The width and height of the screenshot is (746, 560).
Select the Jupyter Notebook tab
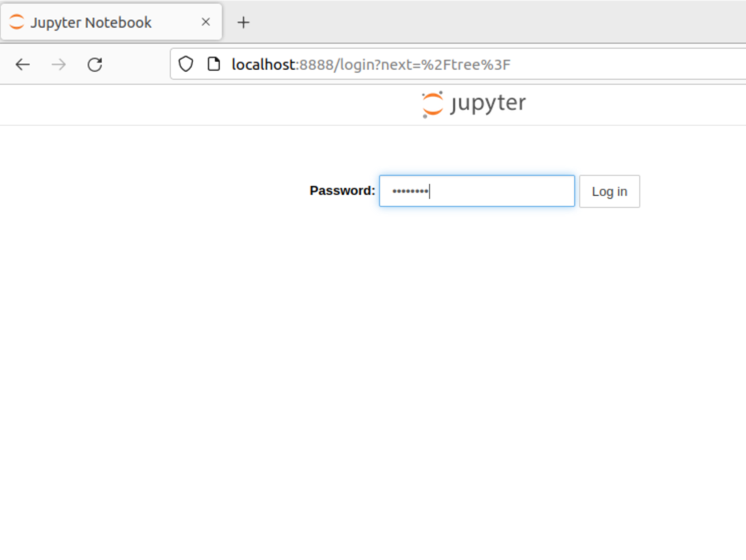pyautogui.click(x=111, y=22)
